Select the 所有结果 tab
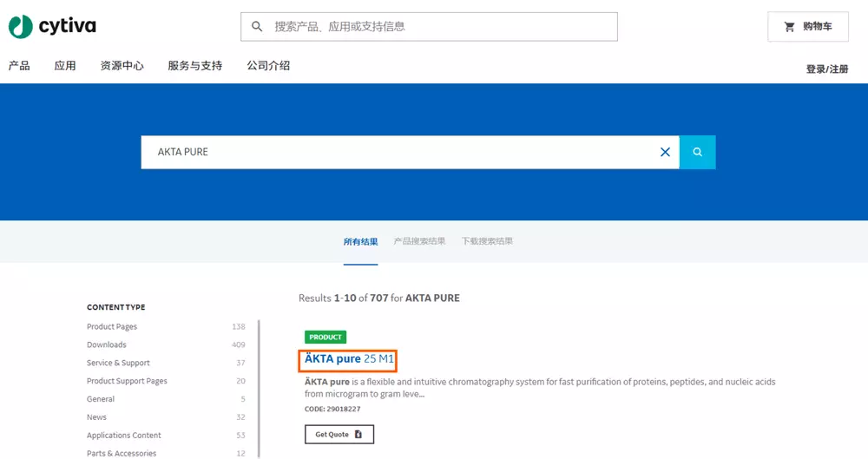This screenshot has height=459, width=868. click(x=360, y=241)
